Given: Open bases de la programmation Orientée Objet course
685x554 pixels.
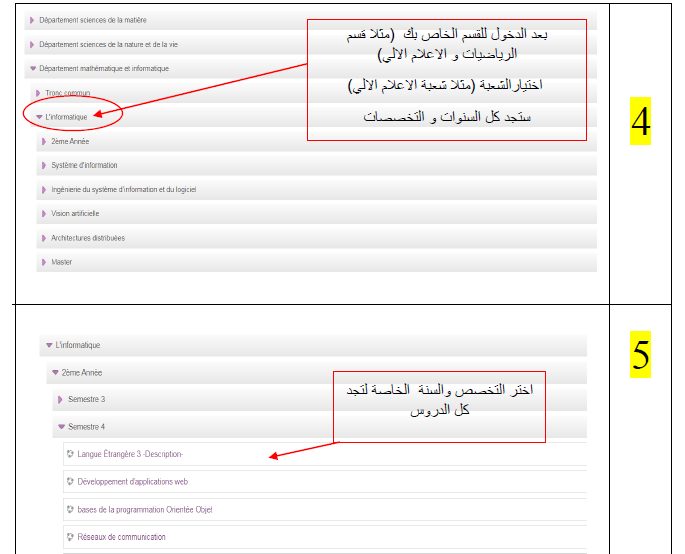Looking at the screenshot, I should click(x=144, y=509).
